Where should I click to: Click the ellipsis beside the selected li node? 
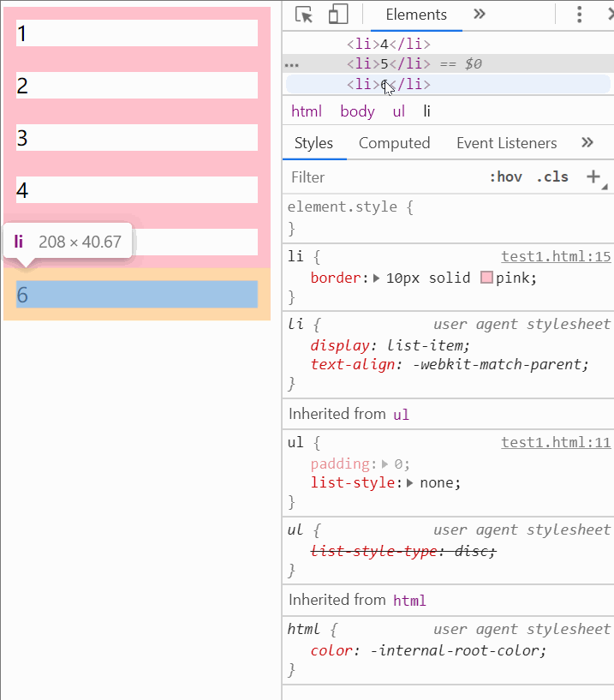coord(292,65)
